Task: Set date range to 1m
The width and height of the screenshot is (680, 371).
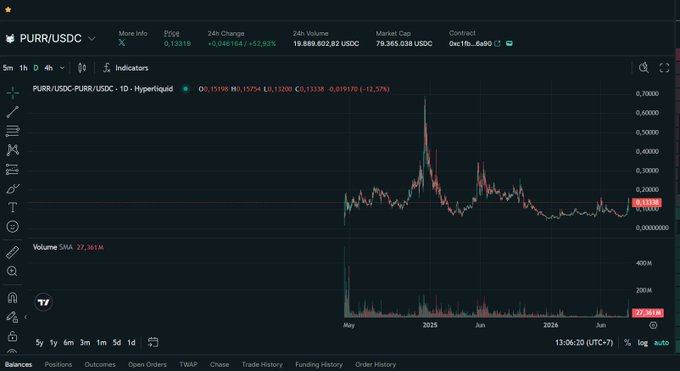Action: 101,343
